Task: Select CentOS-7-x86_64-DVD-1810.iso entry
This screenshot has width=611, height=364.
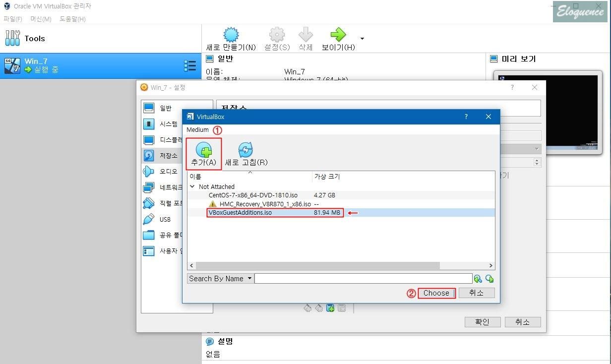Action: (x=341, y=195)
